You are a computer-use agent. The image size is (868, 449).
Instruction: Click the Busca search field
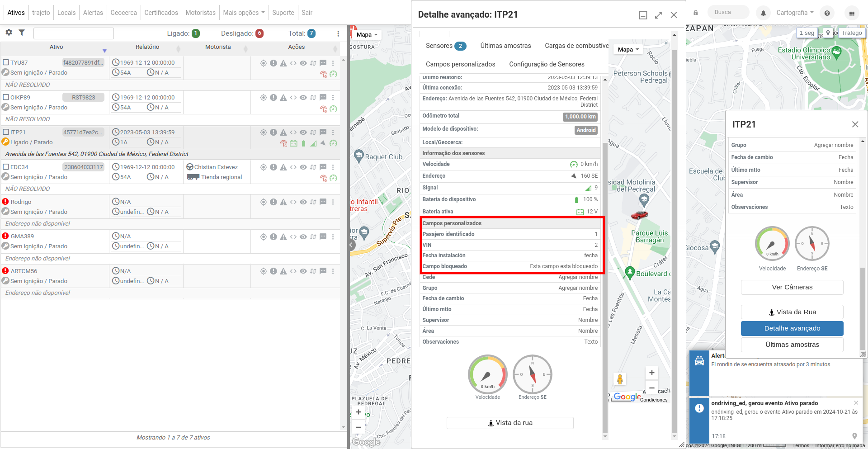click(728, 13)
